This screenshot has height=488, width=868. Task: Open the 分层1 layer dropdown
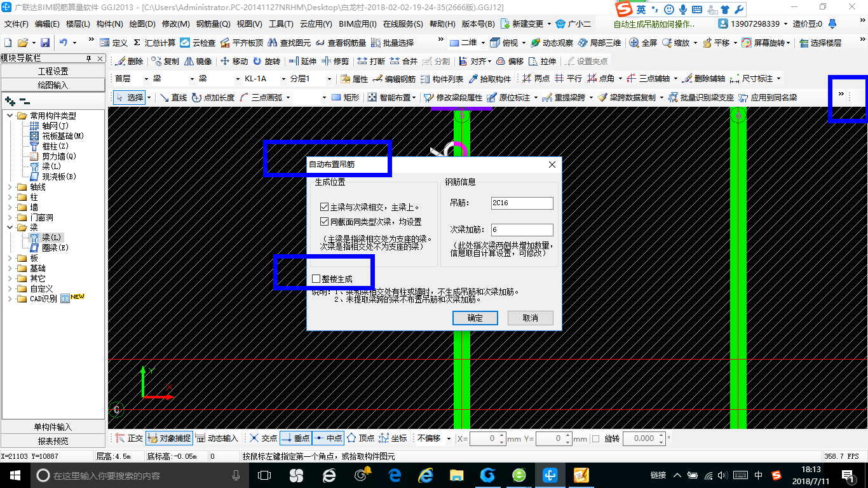(329, 79)
